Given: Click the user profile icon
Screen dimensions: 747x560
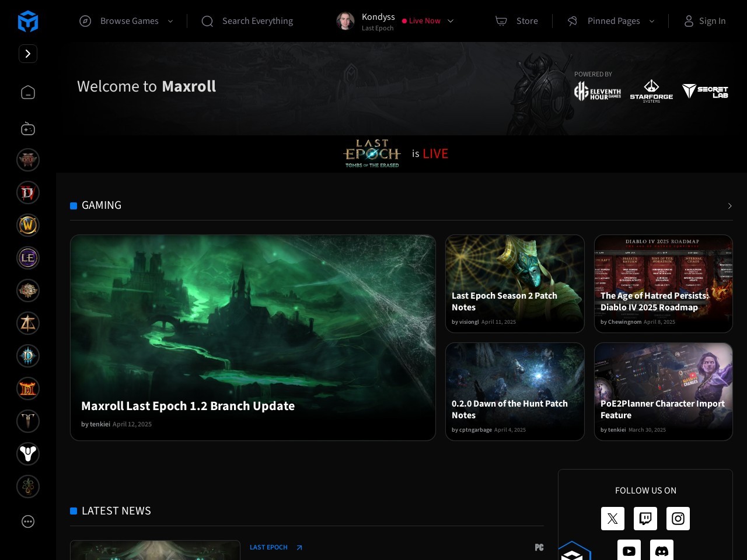Looking at the screenshot, I should pos(689,21).
